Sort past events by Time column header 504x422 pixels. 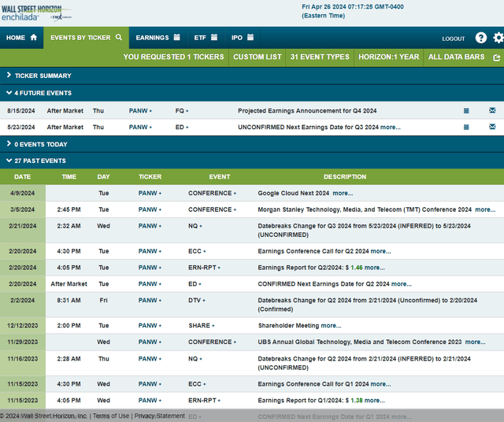click(x=69, y=177)
